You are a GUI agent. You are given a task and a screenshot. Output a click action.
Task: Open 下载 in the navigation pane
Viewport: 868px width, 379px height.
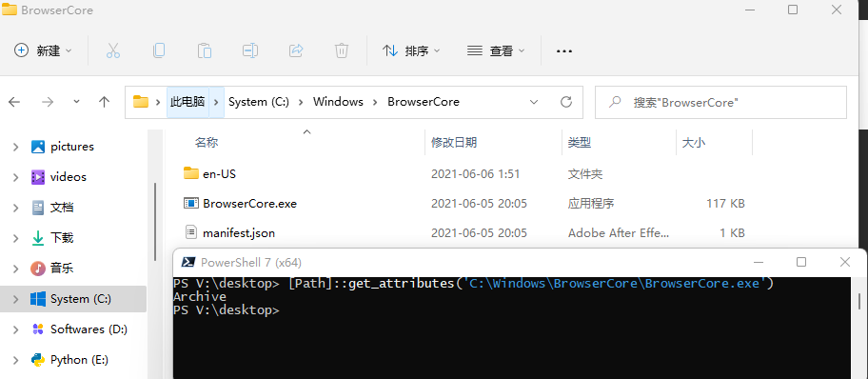[62, 238]
